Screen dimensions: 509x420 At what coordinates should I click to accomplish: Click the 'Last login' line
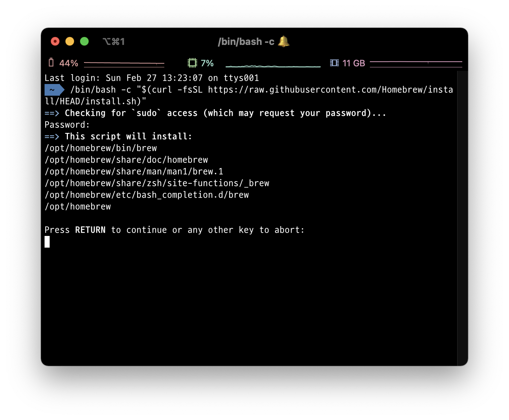[x=152, y=78]
